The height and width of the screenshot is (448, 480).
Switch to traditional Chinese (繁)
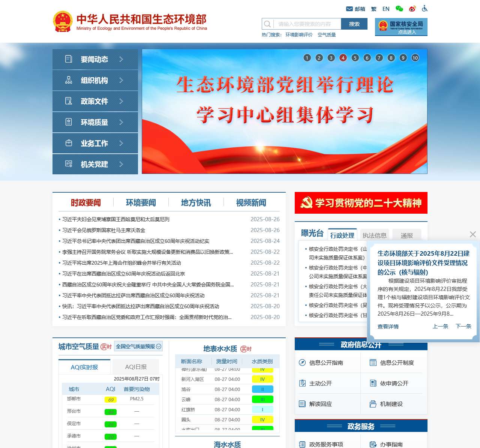click(374, 9)
